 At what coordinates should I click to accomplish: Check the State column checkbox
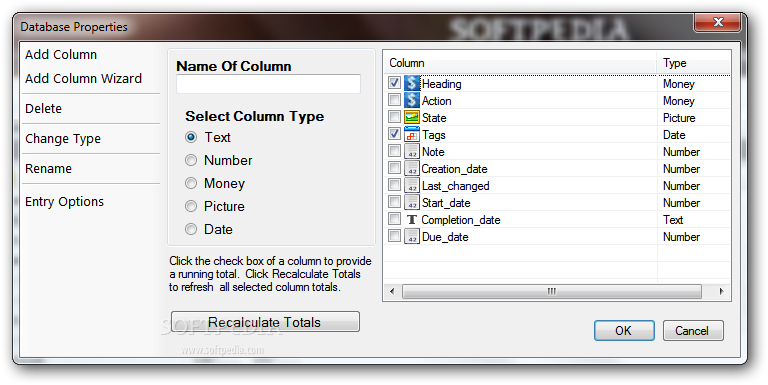394,117
